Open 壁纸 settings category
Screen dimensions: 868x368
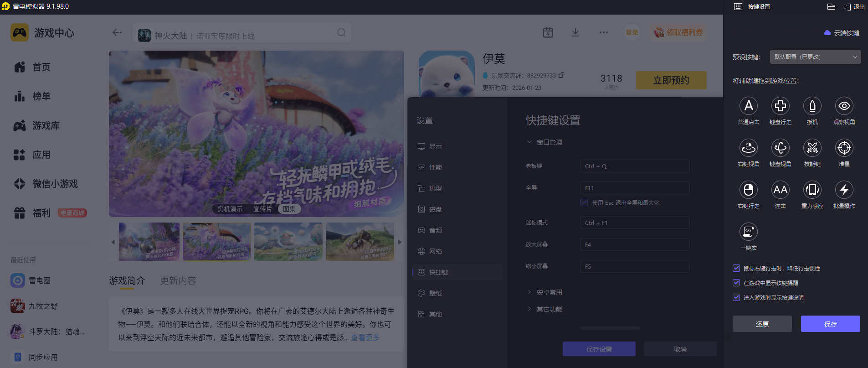click(x=457, y=293)
